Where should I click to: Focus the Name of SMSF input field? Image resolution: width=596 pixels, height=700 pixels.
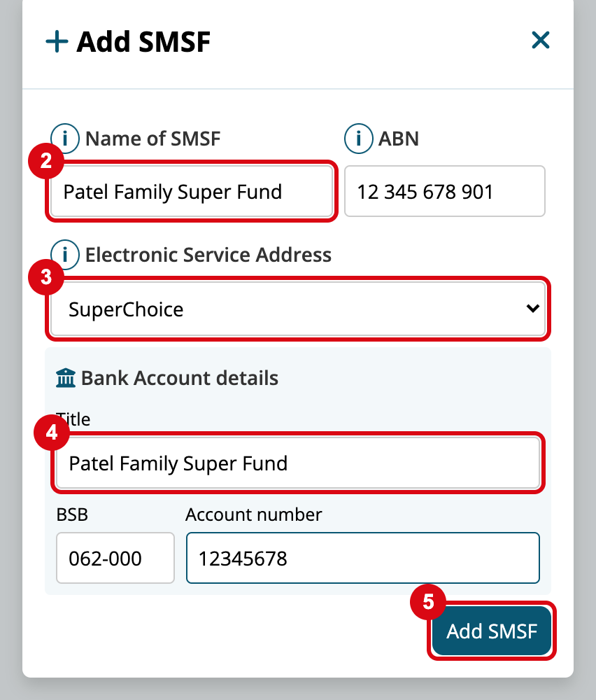point(192,192)
